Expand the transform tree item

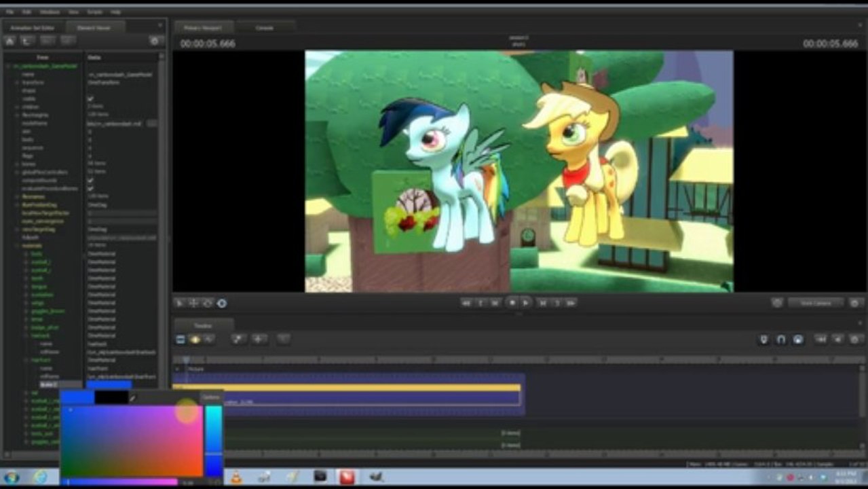click(x=16, y=82)
